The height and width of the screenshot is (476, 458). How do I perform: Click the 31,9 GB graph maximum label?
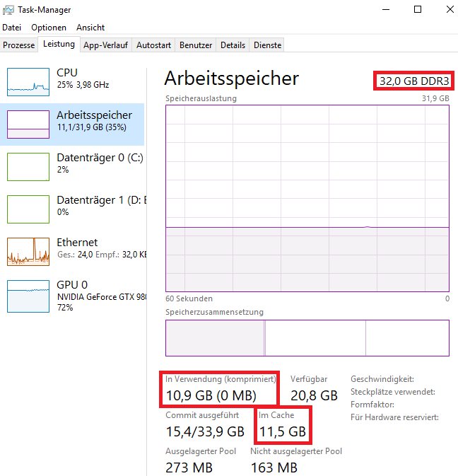coord(435,98)
